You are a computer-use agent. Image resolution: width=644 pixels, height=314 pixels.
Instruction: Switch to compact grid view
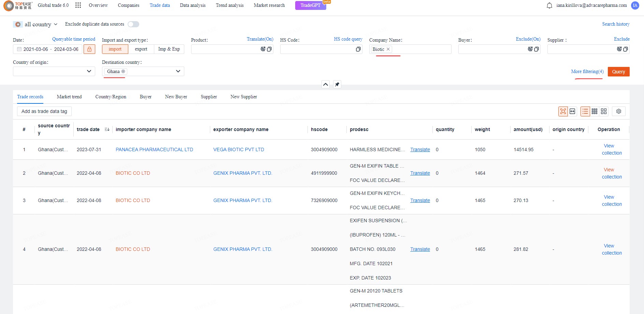click(595, 111)
